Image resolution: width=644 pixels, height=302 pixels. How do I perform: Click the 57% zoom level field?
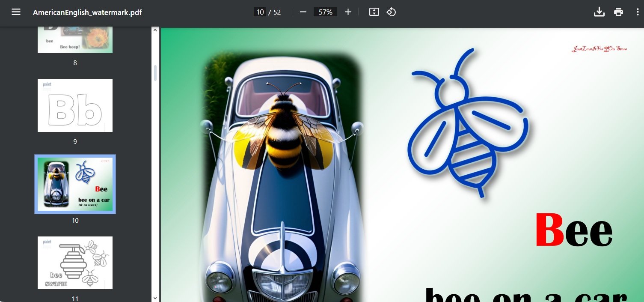[x=325, y=12]
